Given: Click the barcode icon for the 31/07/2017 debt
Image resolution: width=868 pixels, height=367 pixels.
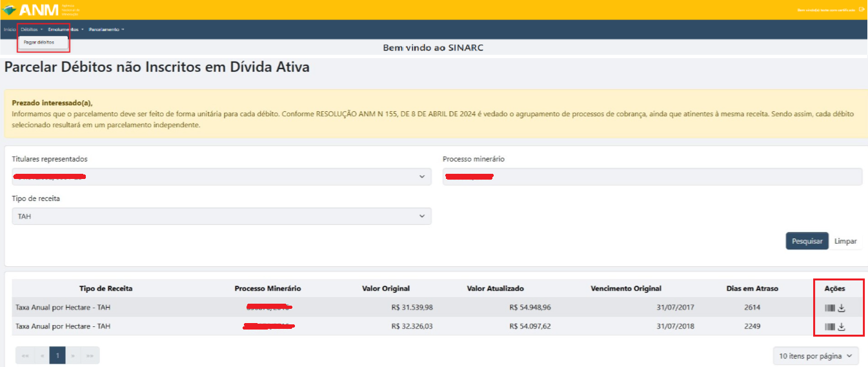Looking at the screenshot, I should 829,308.
